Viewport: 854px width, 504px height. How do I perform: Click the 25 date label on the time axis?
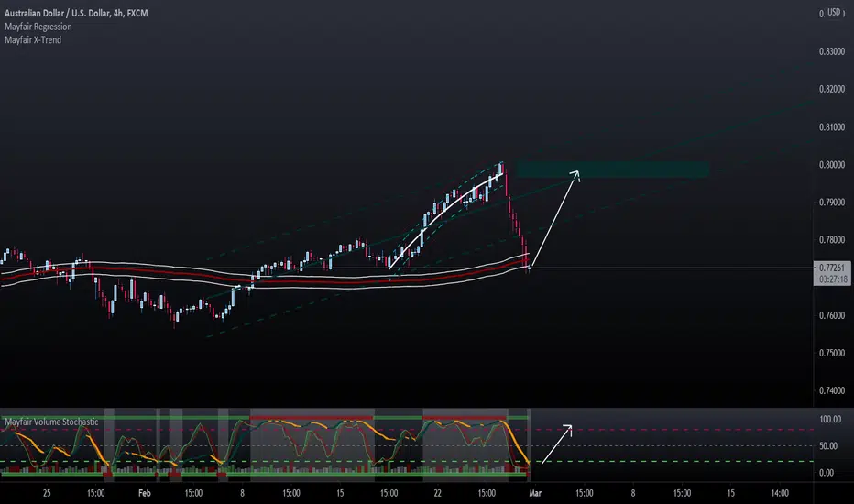click(x=47, y=493)
